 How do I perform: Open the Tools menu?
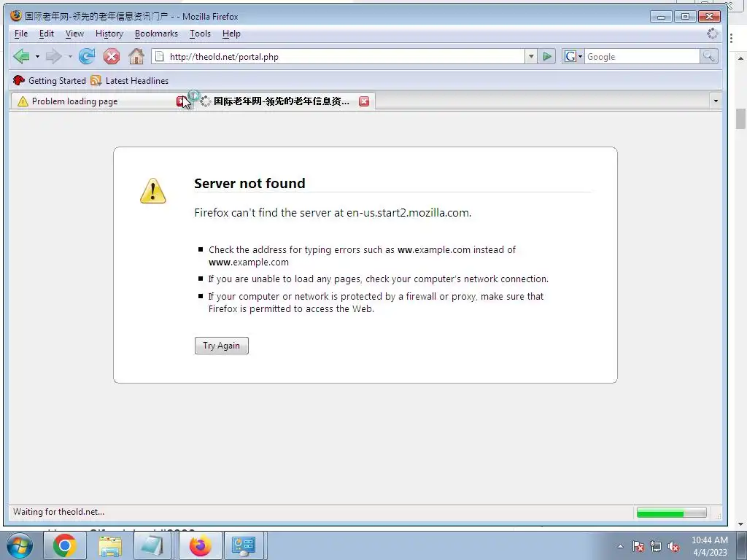[200, 34]
